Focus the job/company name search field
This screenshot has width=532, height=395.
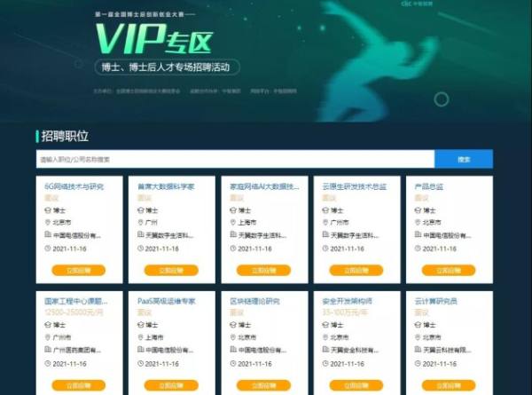(235, 159)
